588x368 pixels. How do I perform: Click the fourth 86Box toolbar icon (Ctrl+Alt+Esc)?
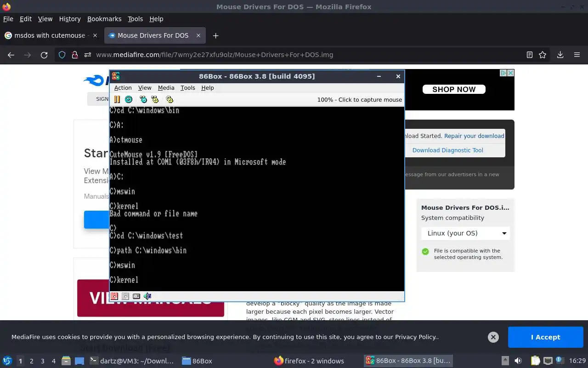click(155, 99)
